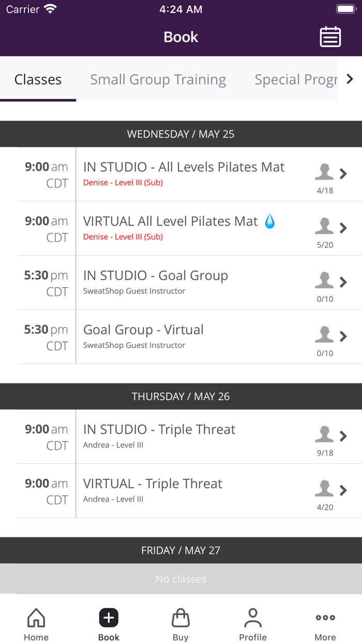
Task: Open the Profile person icon
Action: point(253,618)
